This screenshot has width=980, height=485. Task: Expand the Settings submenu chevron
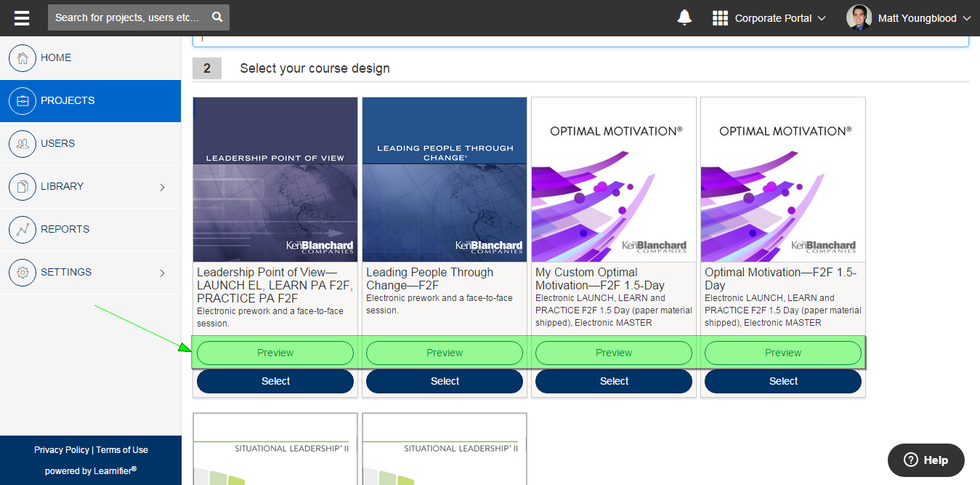click(x=162, y=273)
